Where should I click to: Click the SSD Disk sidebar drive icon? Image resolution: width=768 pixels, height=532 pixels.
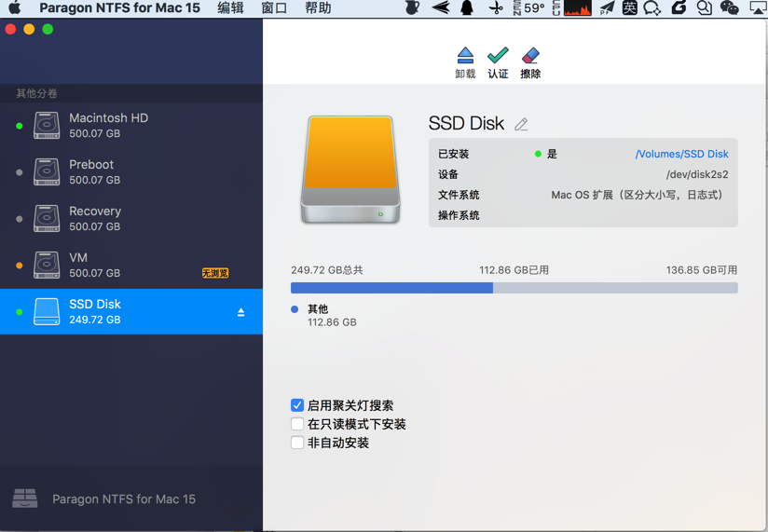[x=47, y=312]
